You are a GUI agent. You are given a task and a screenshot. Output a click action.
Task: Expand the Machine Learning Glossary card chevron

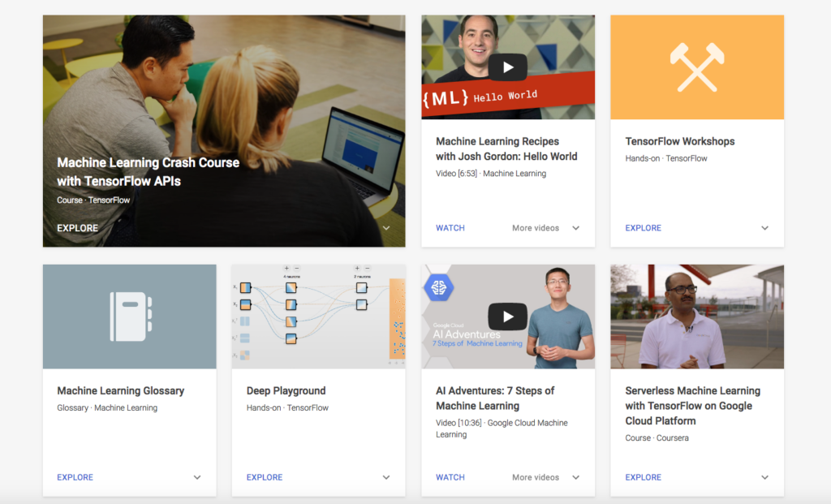click(x=197, y=477)
